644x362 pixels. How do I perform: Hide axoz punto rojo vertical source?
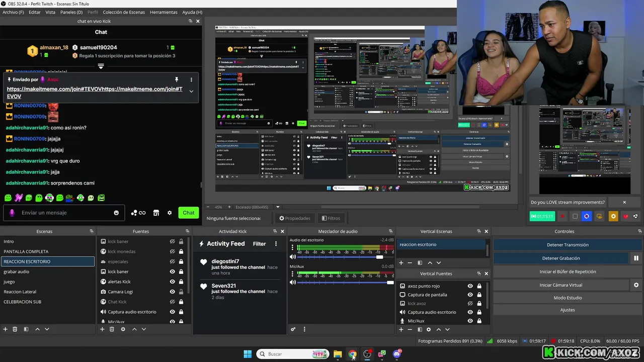pos(470,286)
